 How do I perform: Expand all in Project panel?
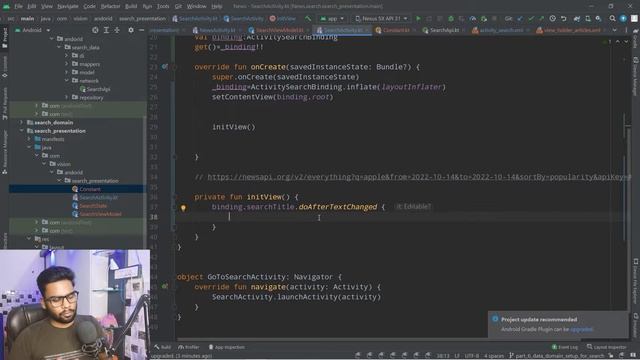pyautogui.click(x=106, y=30)
